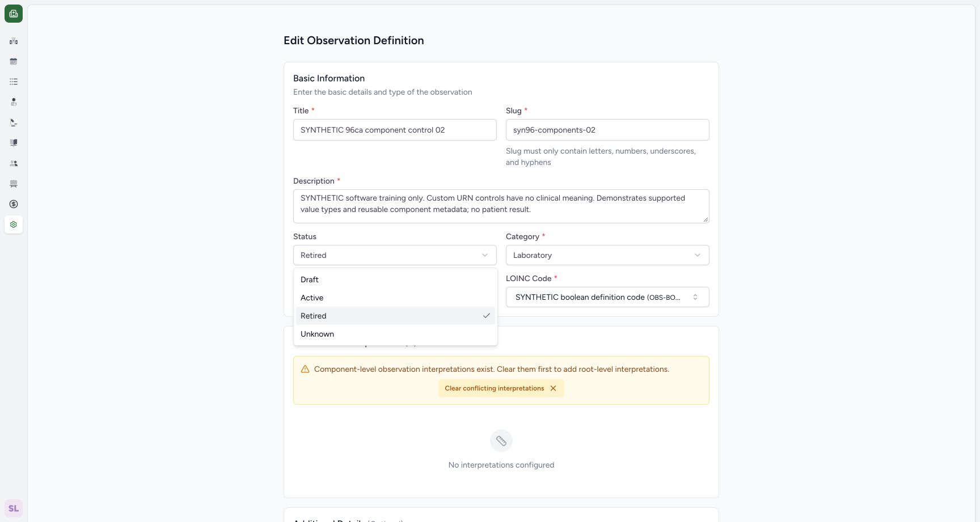
Task: Click into the Slug input field
Action: 607,130
